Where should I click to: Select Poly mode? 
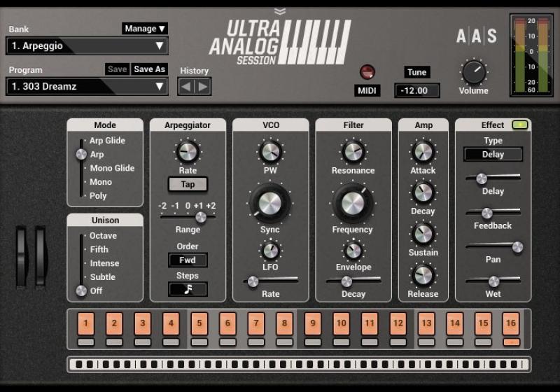coord(98,195)
